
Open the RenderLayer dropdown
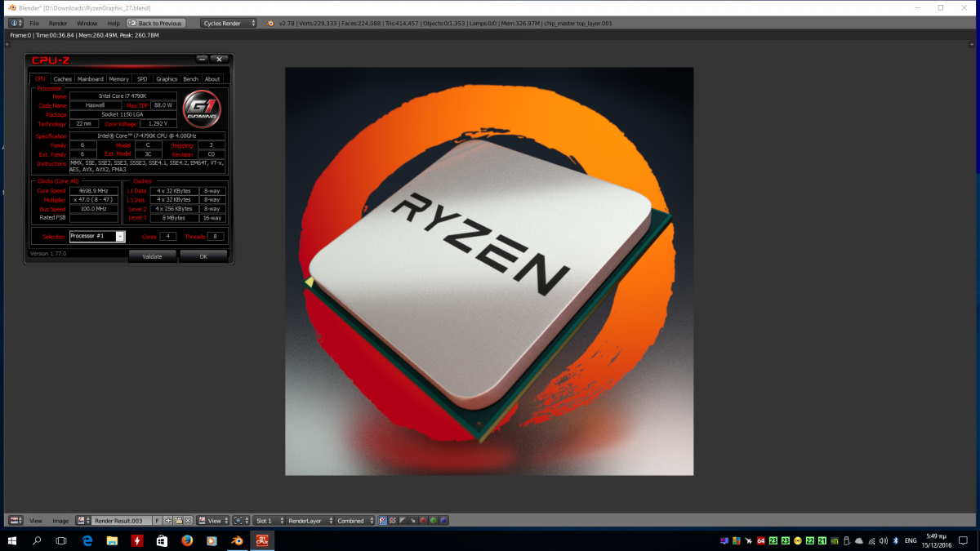point(310,521)
